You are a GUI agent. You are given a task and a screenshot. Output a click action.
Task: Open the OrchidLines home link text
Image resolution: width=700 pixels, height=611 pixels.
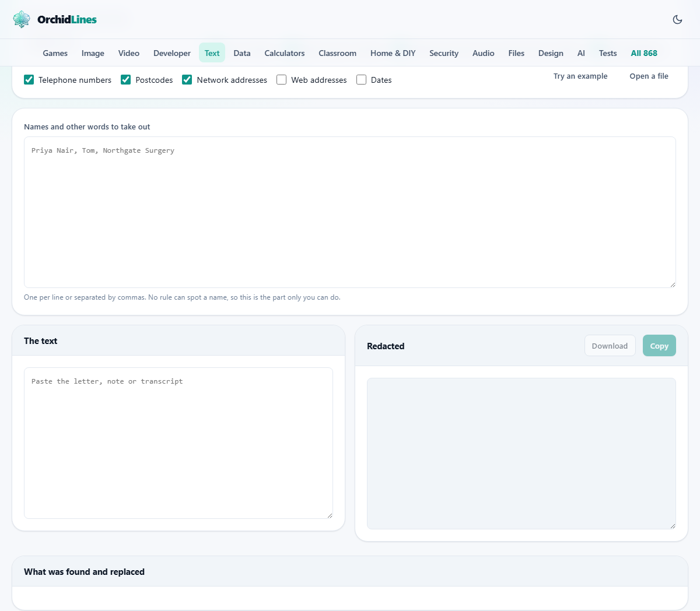point(67,19)
